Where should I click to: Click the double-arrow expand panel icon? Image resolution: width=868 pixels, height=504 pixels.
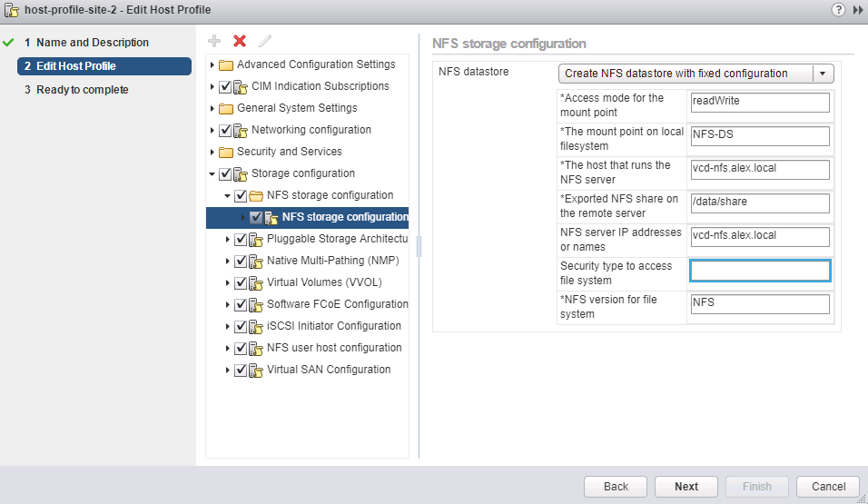[857, 9]
